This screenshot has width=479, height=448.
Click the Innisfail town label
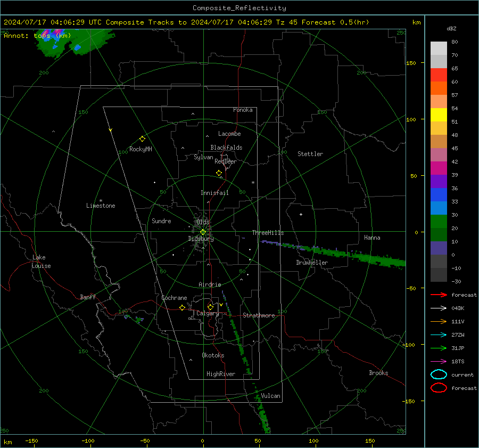tap(214, 193)
